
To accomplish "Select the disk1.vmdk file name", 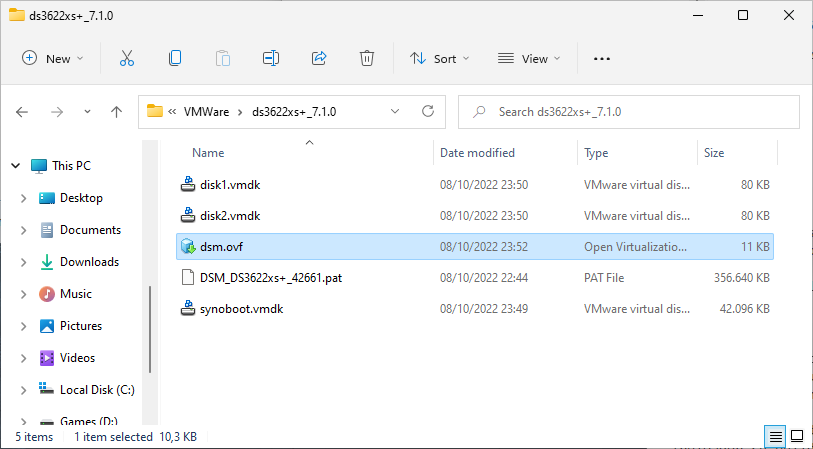I will pyautogui.click(x=230, y=185).
